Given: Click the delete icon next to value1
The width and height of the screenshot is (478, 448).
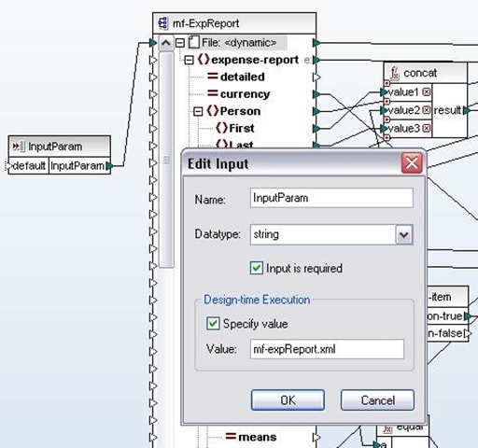Looking at the screenshot, I should click(x=427, y=91).
